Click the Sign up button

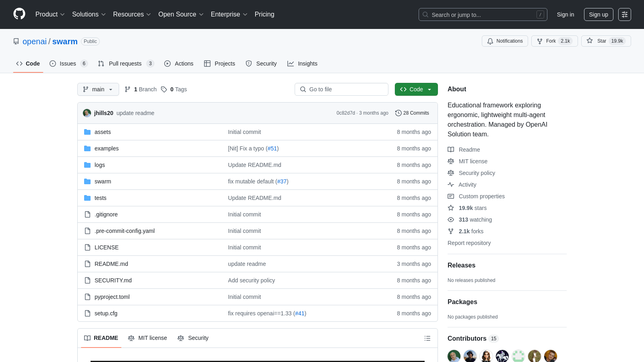(599, 14)
